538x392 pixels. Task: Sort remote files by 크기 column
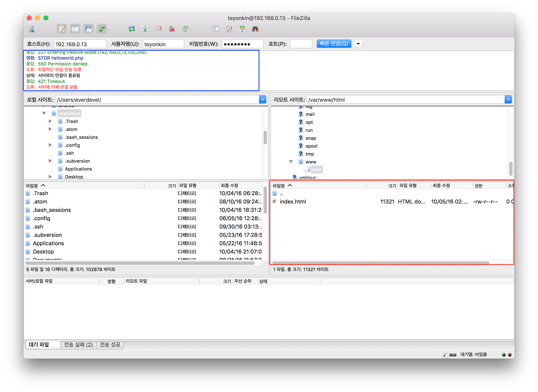[382, 185]
